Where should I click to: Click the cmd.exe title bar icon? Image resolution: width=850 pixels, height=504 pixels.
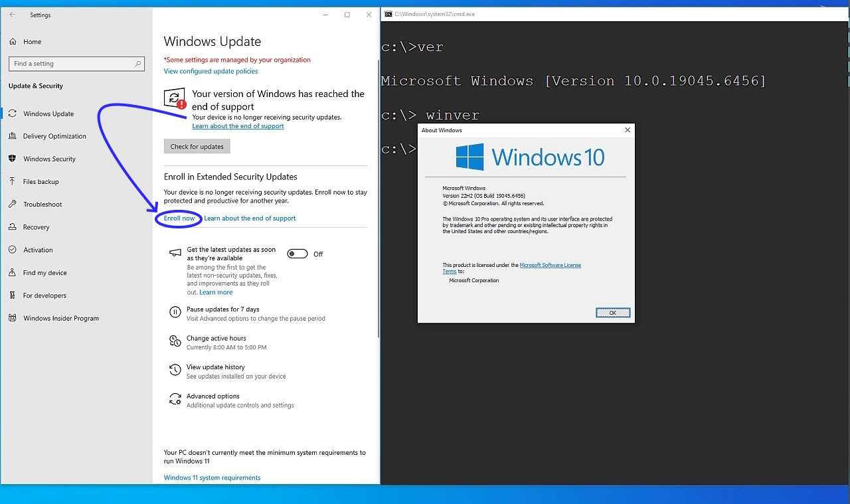(x=388, y=14)
